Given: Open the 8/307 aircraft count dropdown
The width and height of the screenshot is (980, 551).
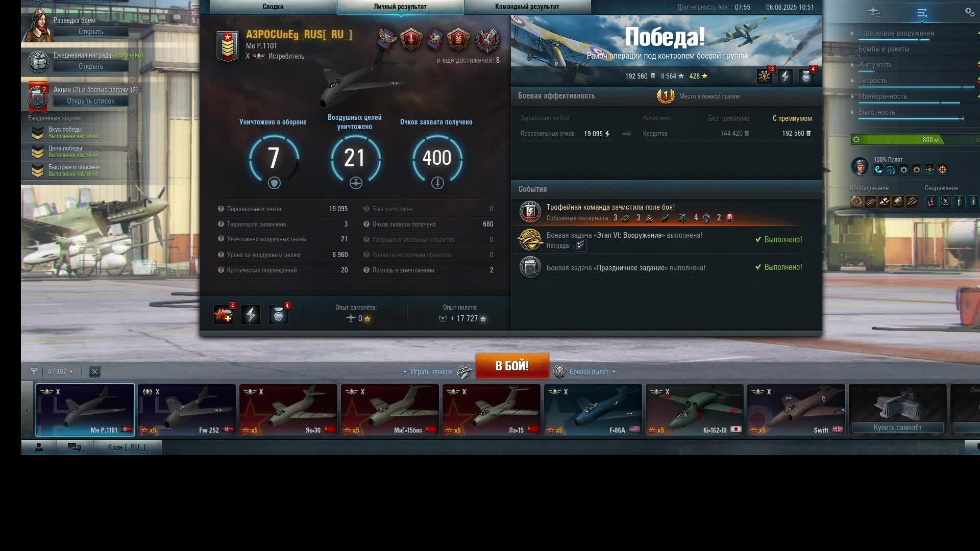Looking at the screenshot, I should pos(61,371).
